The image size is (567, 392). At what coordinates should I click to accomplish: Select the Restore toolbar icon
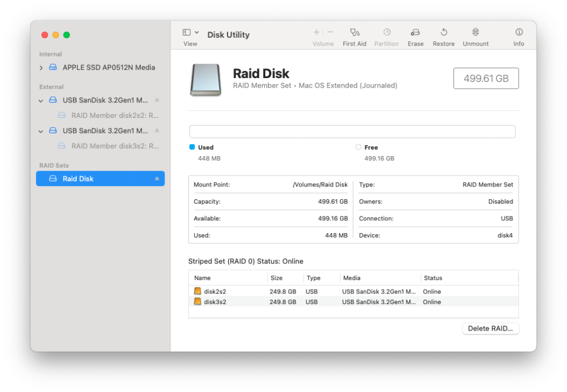(x=444, y=33)
